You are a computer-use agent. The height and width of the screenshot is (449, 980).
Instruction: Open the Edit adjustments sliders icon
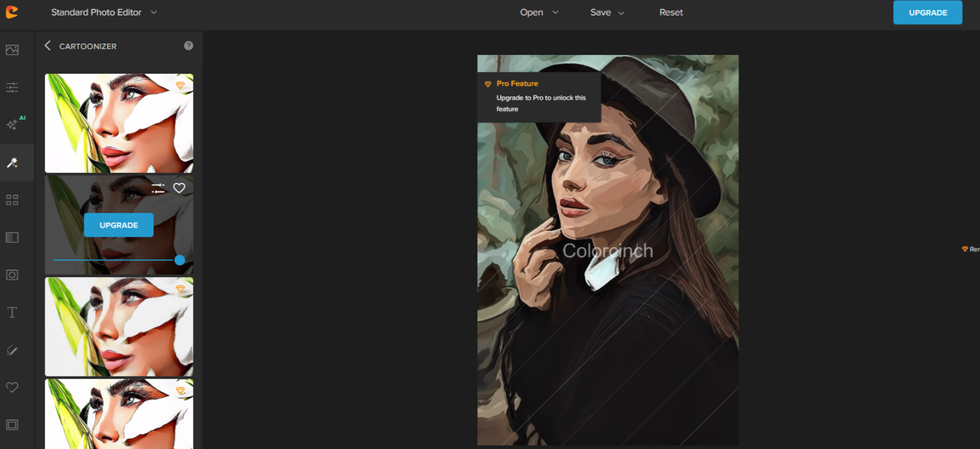pyautogui.click(x=12, y=87)
